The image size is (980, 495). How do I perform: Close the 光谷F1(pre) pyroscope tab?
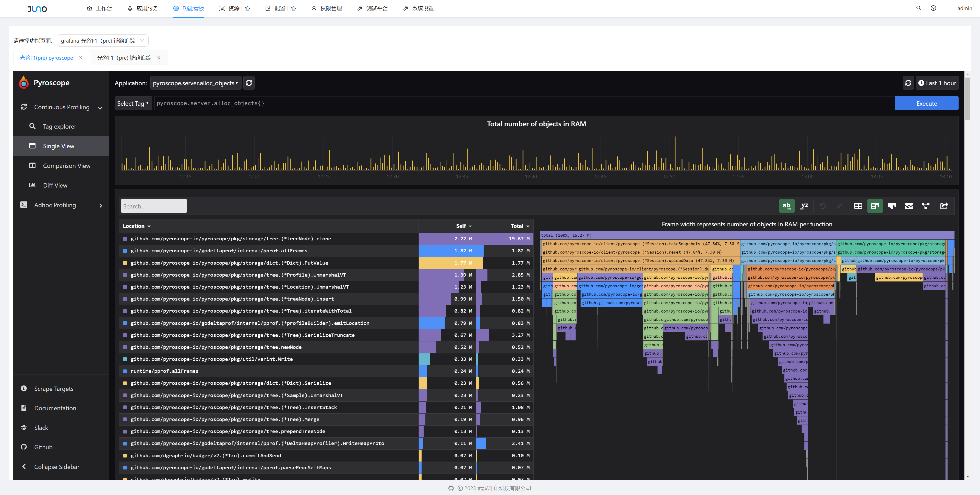81,58
